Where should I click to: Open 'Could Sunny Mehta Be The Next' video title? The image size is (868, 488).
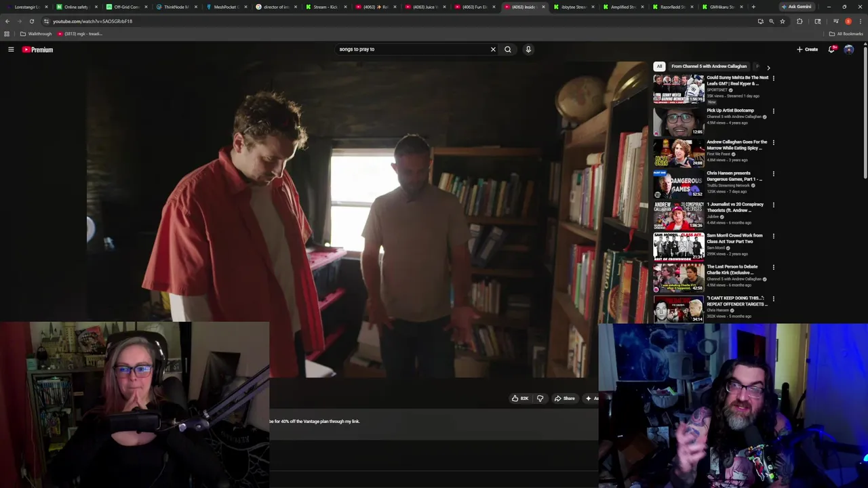[738, 81]
